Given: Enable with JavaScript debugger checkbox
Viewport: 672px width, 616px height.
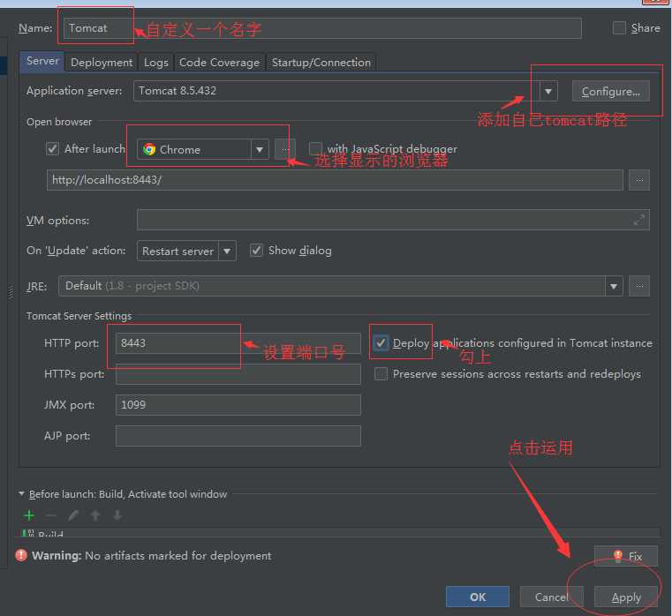Looking at the screenshot, I should [315, 149].
